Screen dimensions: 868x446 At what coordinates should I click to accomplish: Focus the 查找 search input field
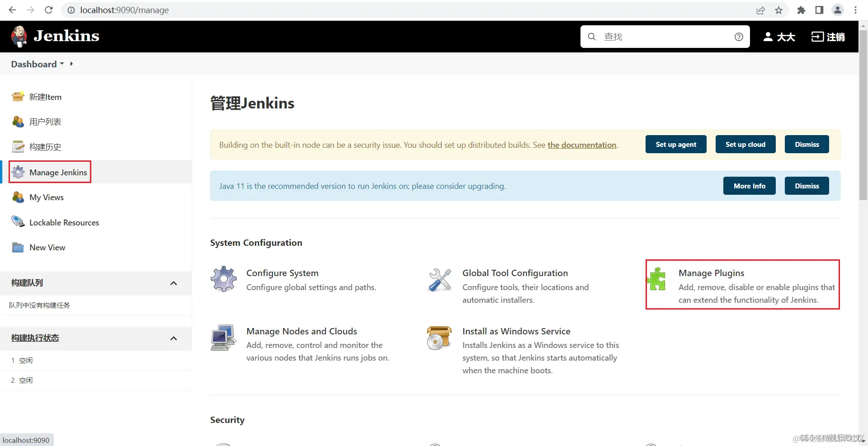pyautogui.click(x=665, y=37)
